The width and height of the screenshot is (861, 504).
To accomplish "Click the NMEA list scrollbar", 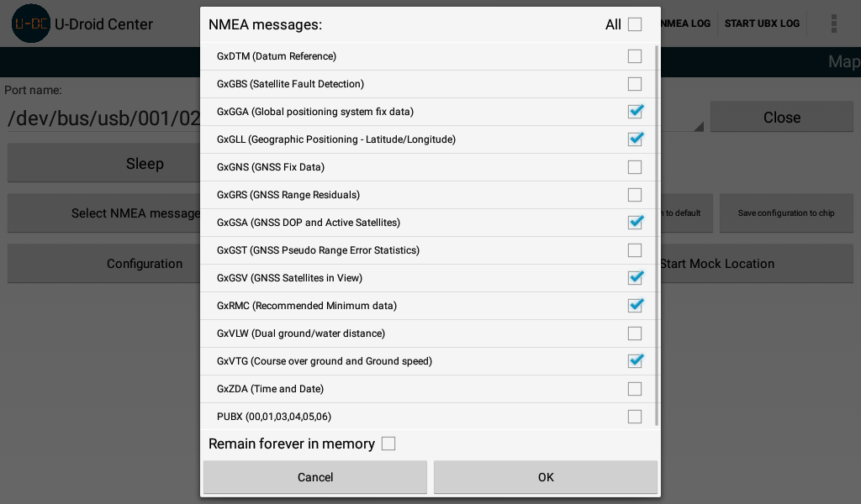I will pyautogui.click(x=656, y=235).
